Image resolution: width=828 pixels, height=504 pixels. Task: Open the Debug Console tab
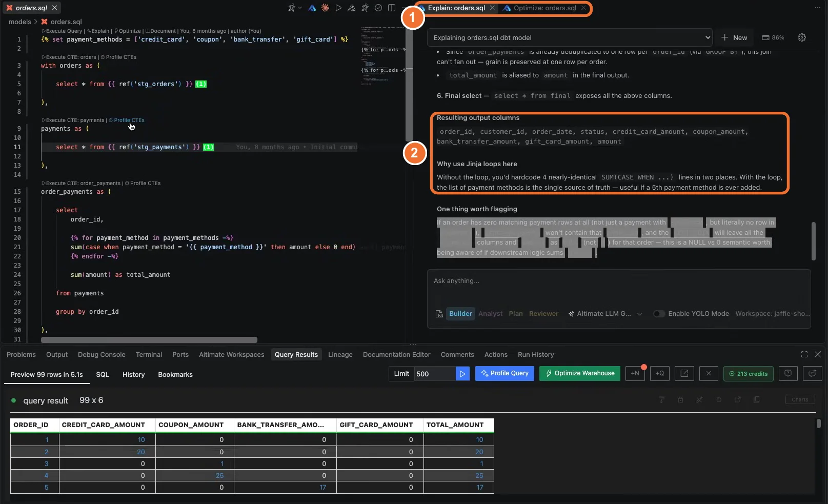point(102,354)
